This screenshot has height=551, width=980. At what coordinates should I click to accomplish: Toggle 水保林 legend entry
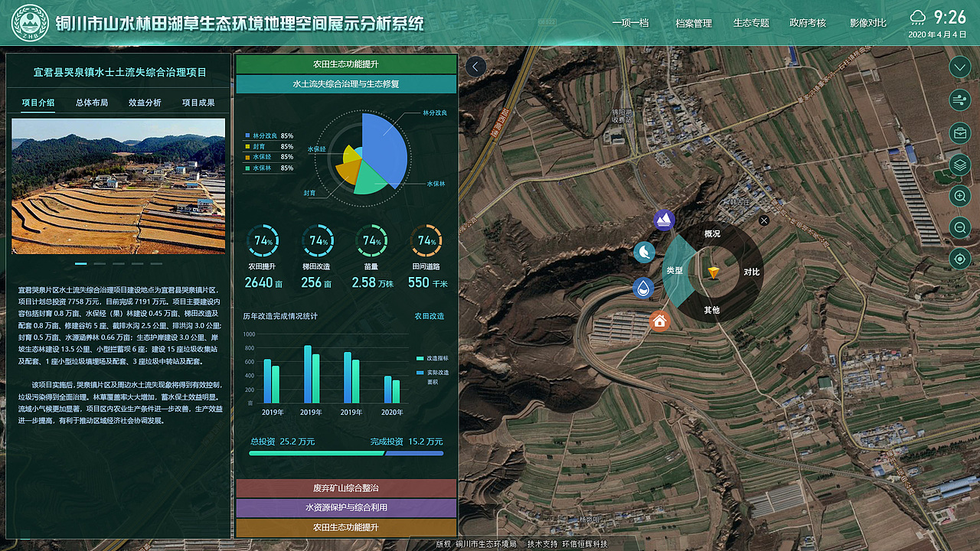(269, 168)
